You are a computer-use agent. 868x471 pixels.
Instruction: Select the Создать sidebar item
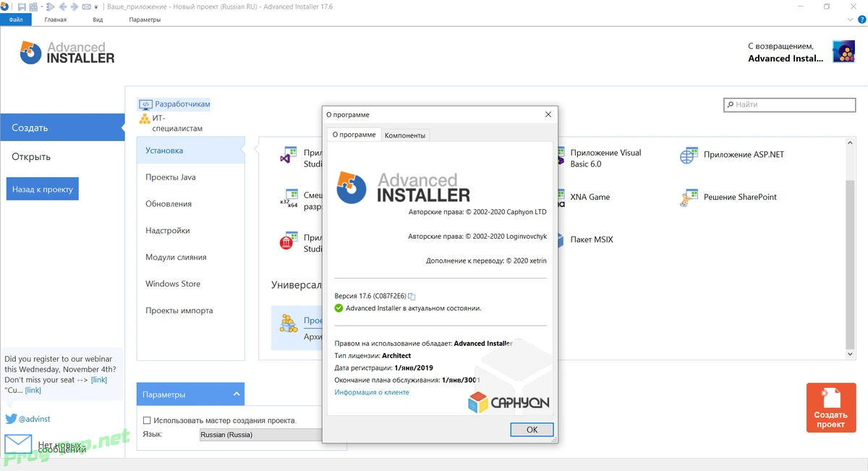[x=62, y=127]
